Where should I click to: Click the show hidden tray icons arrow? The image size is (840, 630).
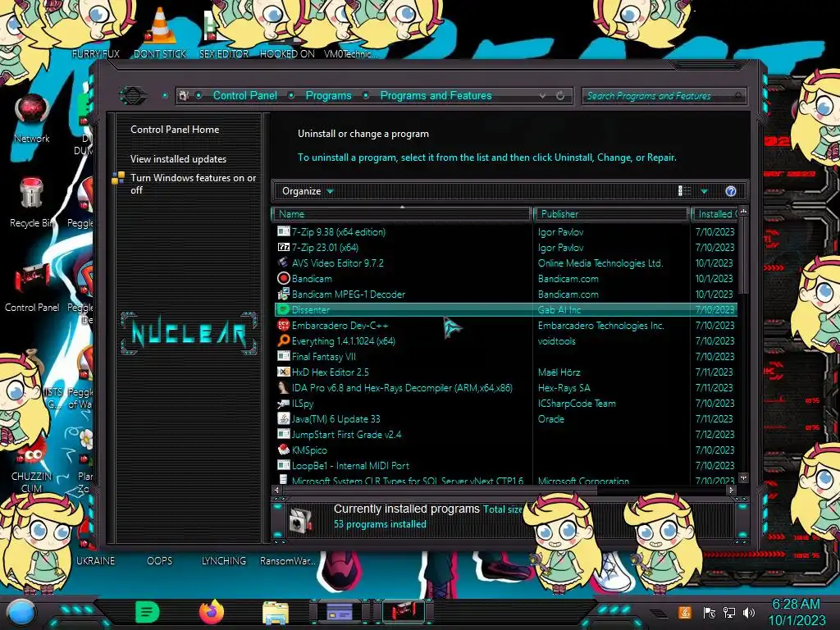[660, 614]
